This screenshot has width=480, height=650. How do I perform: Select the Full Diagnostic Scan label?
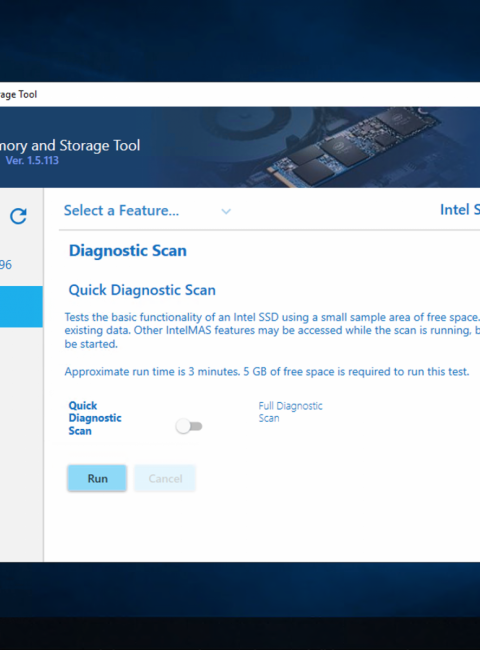[290, 412]
